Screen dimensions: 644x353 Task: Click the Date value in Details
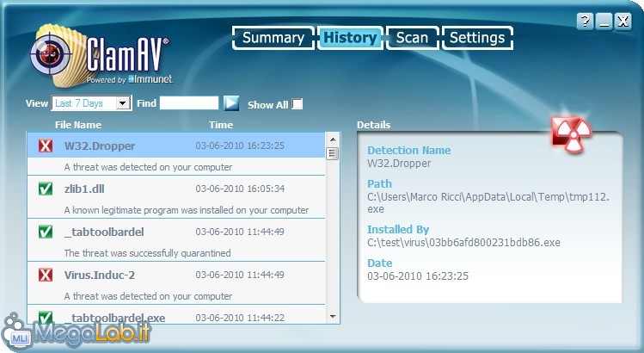coord(418,276)
